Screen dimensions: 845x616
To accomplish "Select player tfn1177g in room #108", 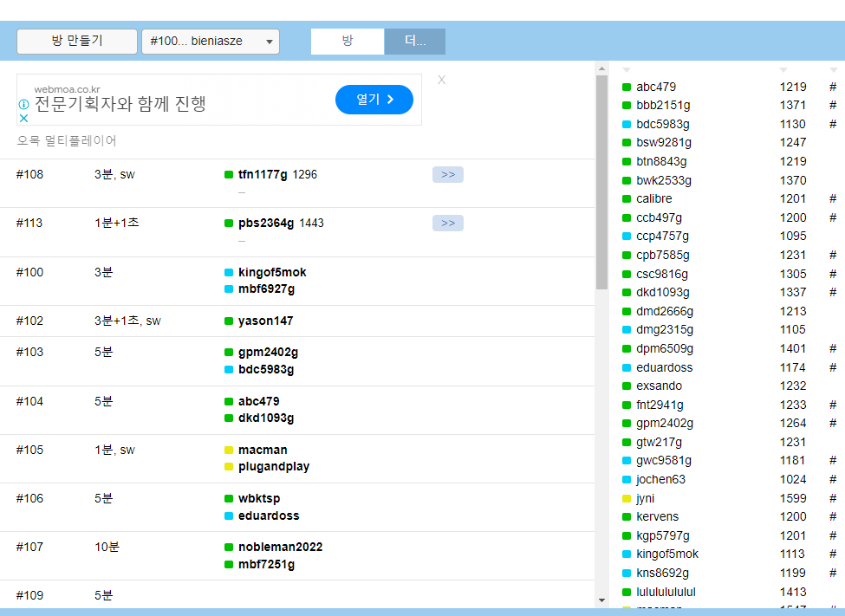I will coord(263,175).
